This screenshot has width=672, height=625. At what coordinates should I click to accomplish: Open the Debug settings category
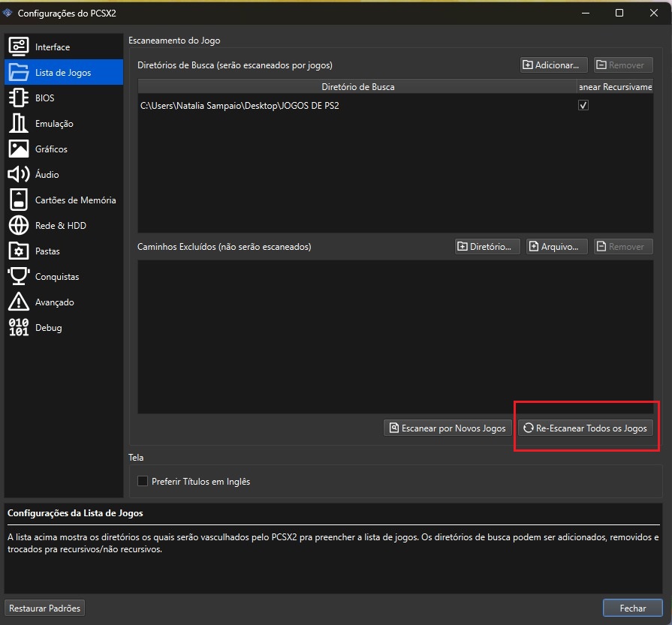48,328
